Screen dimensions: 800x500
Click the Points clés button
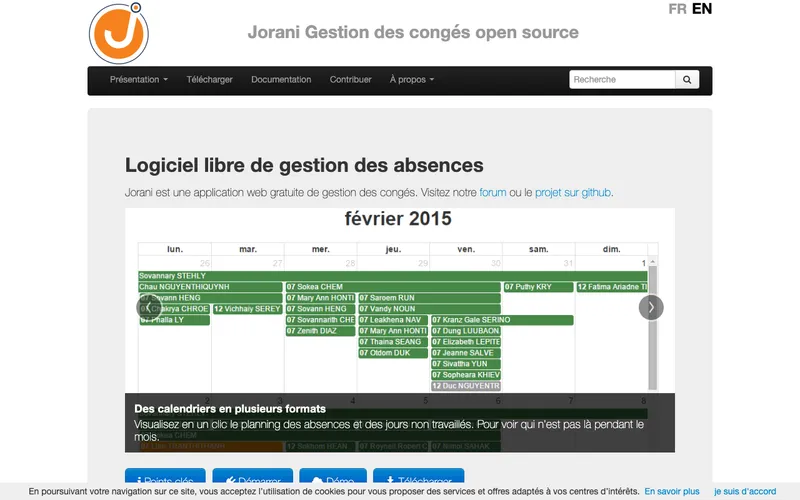tap(165, 477)
